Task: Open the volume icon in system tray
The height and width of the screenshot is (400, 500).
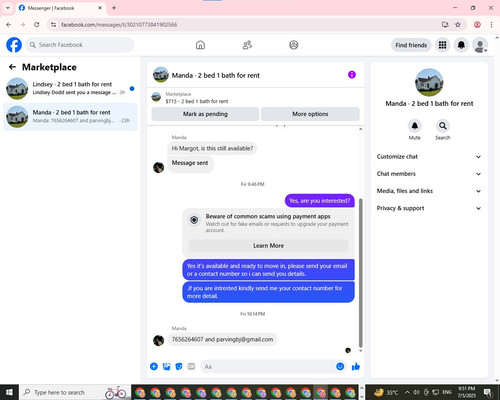Action: (416, 392)
